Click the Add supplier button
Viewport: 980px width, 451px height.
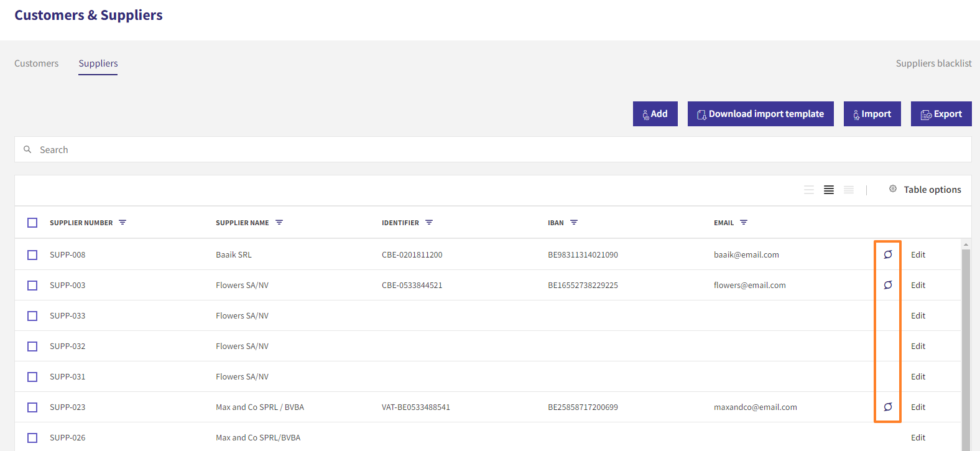click(655, 114)
